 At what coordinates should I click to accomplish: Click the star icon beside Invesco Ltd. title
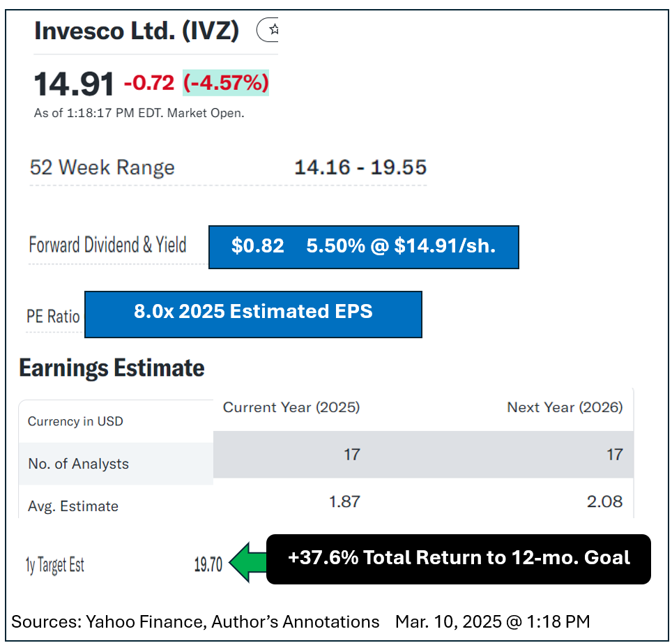tap(272, 30)
